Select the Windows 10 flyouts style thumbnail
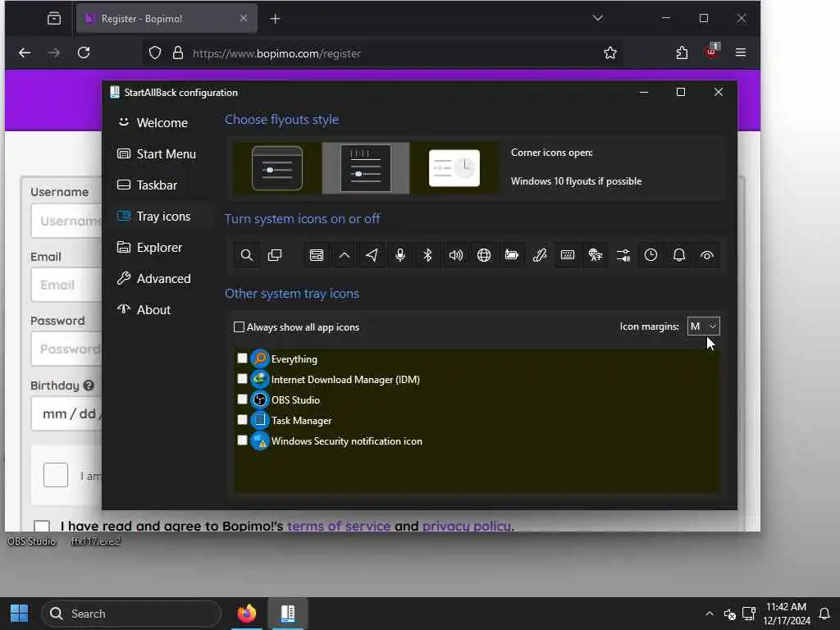 pyautogui.click(x=365, y=168)
